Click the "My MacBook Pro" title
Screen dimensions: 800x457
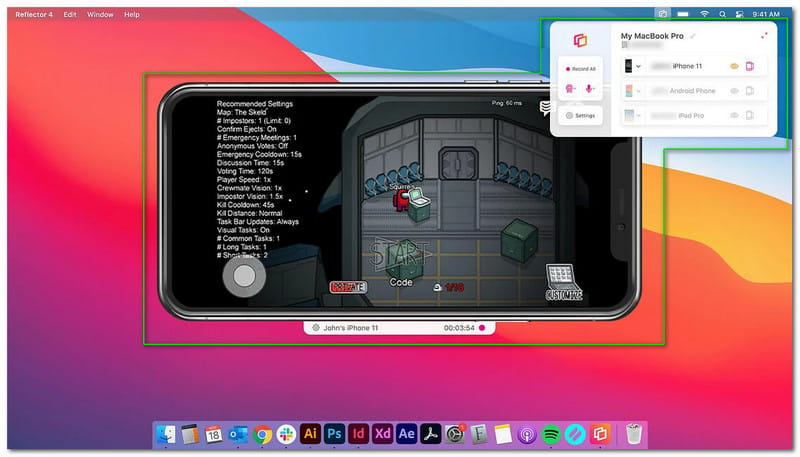[x=652, y=36]
